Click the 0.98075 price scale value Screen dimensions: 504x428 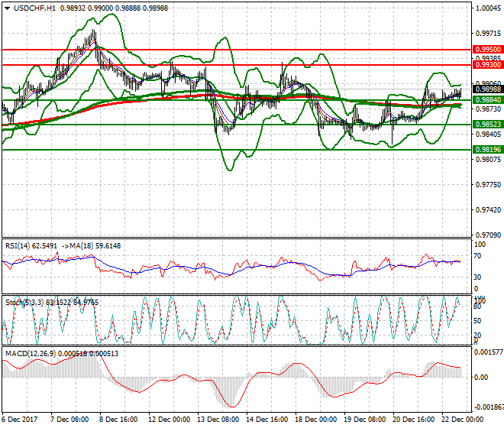coord(488,159)
